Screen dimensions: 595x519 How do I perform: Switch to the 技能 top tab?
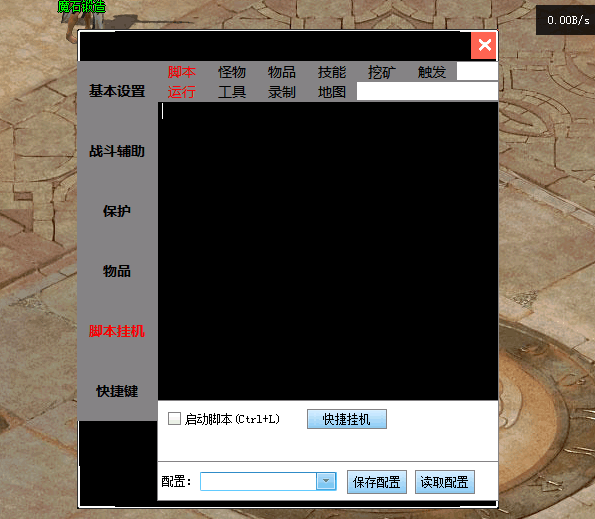point(332,72)
